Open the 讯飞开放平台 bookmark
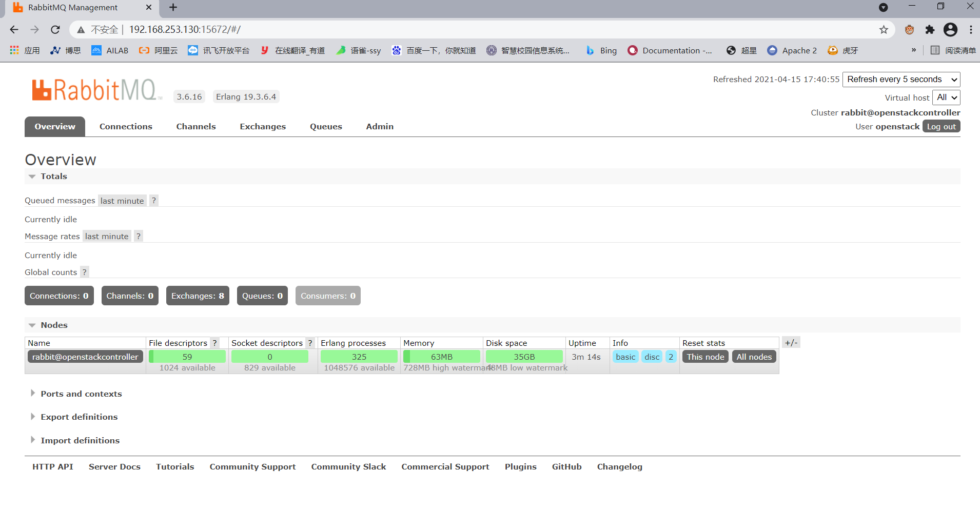Viewport: 980px width, 508px height. (x=219, y=50)
